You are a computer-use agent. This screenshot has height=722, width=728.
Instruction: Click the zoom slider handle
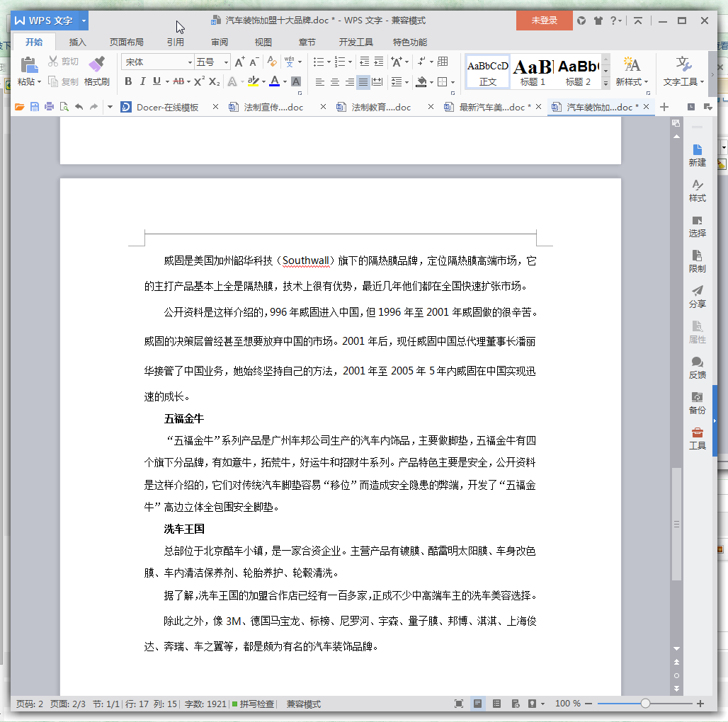click(x=645, y=704)
